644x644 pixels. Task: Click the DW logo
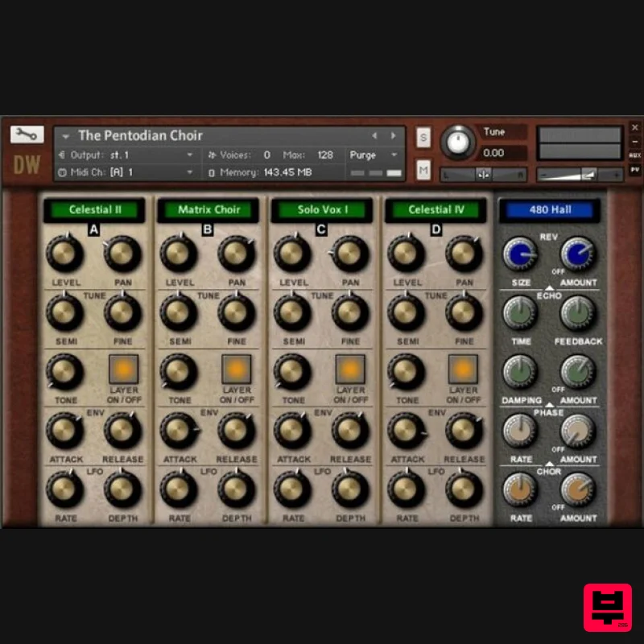tap(27, 164)
